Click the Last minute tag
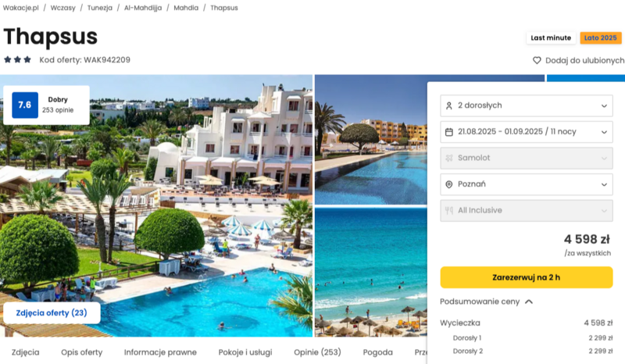 click(x=551, y=37)
